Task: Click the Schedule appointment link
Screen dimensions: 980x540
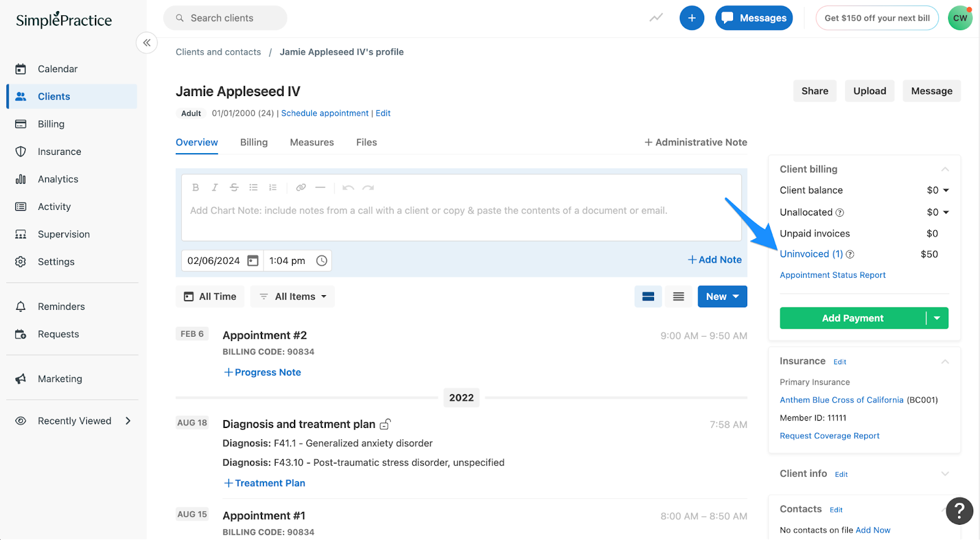Action: (x=325, y=113)
